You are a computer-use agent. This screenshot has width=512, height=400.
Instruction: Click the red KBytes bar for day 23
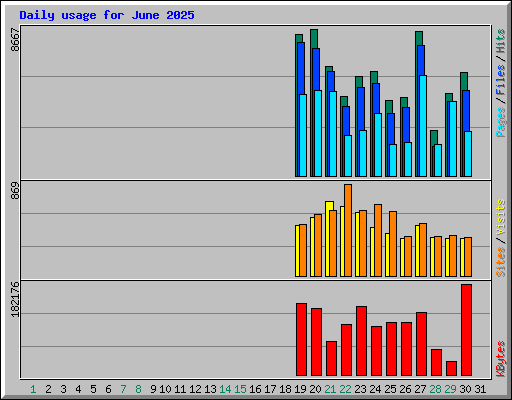click(x=361, y=341)
